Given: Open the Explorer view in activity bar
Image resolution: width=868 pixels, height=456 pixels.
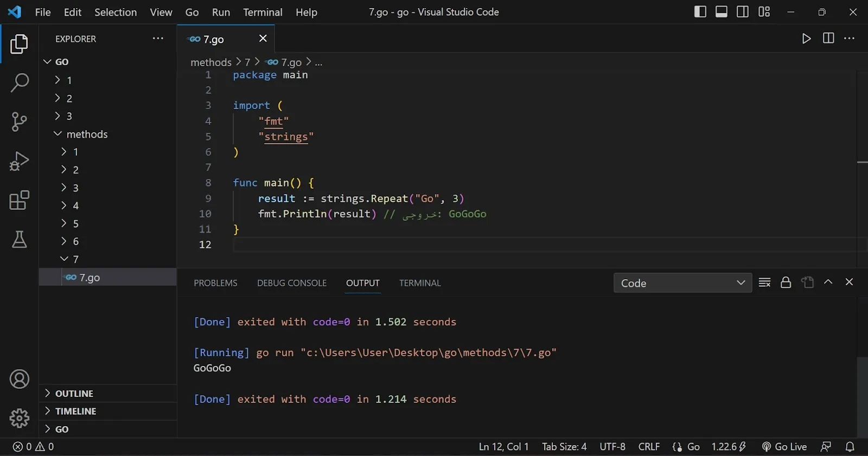Looking at the screenshot, I should tap(19, 44).
